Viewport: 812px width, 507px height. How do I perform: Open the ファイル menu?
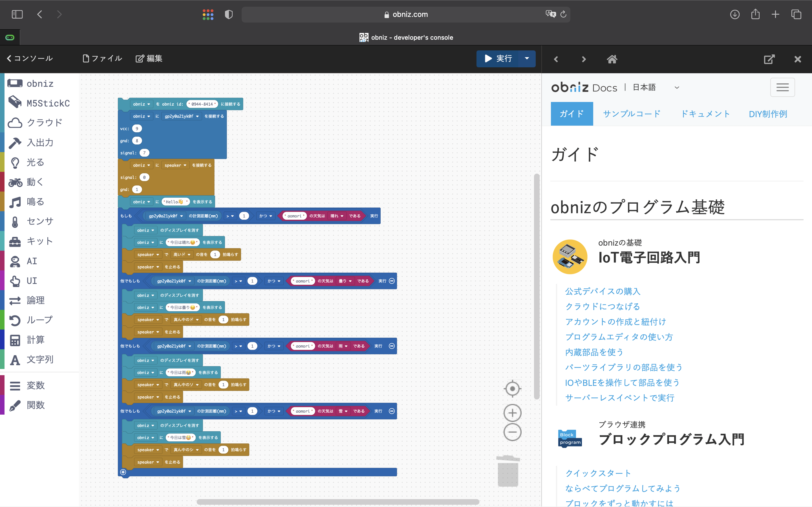tap(102, 58)
